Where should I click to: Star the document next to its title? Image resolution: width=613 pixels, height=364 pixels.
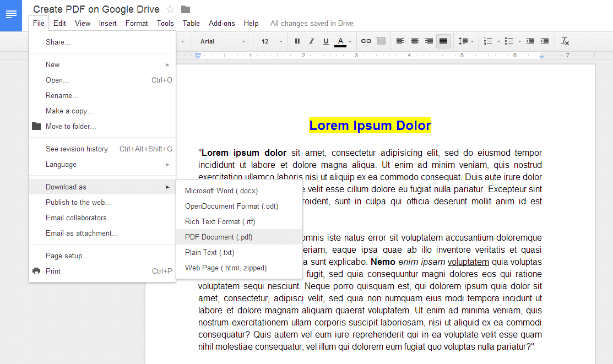[171, 9]
